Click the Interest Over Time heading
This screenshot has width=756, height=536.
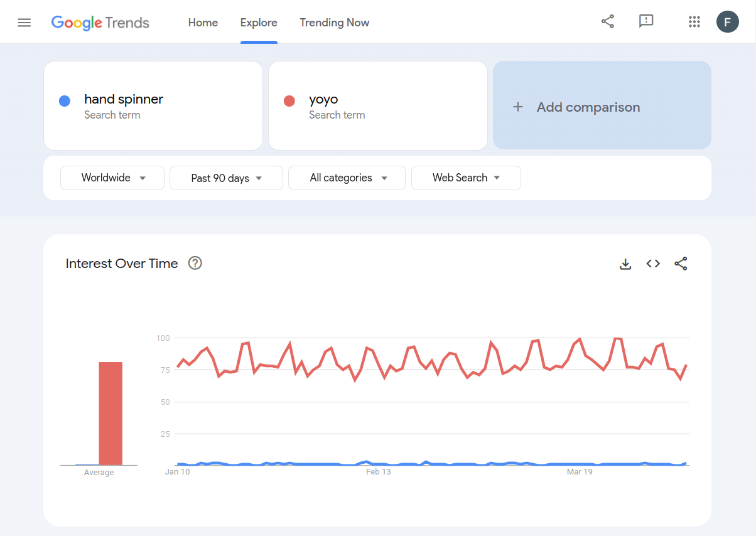click(x=122, y=264)
